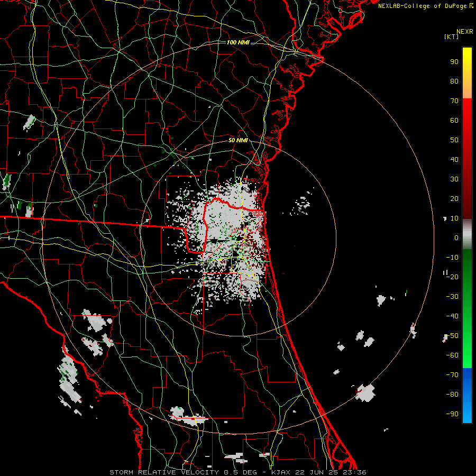Click the -80 value on the velocity scale
Image resolution: width=476 pixels, height=476 pixels.
pos(452,395)
